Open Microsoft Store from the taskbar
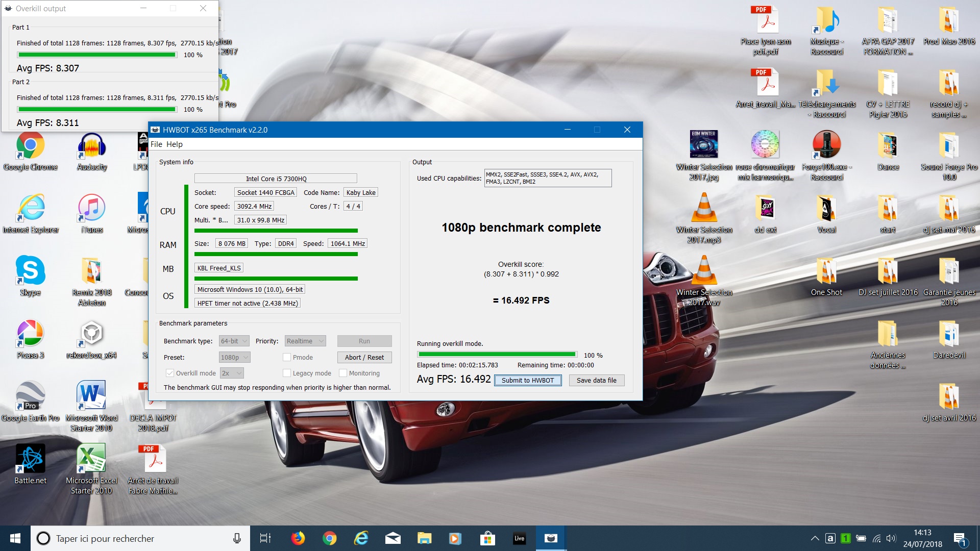 click(487, 538)
